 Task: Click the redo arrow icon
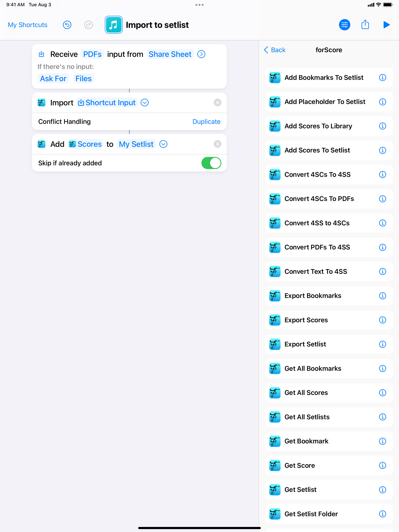(89, 25)
